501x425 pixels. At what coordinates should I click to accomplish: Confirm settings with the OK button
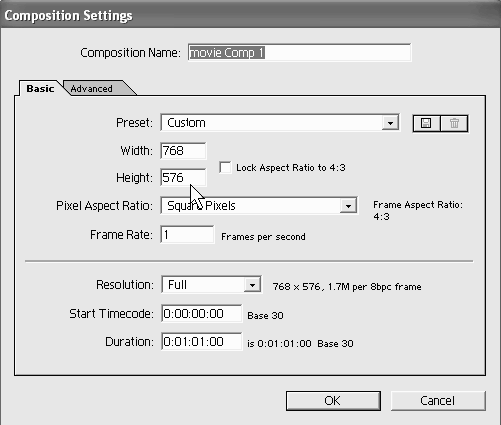tap(333, 401)
